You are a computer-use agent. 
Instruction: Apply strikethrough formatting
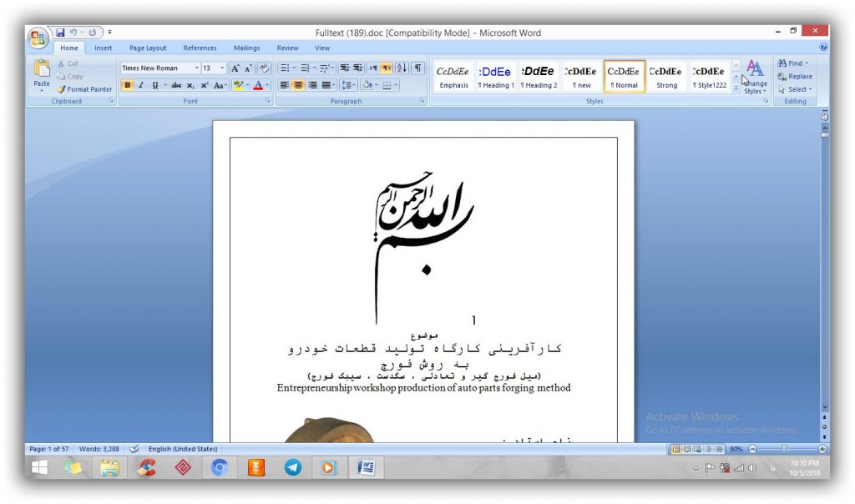tap(176, 85)
